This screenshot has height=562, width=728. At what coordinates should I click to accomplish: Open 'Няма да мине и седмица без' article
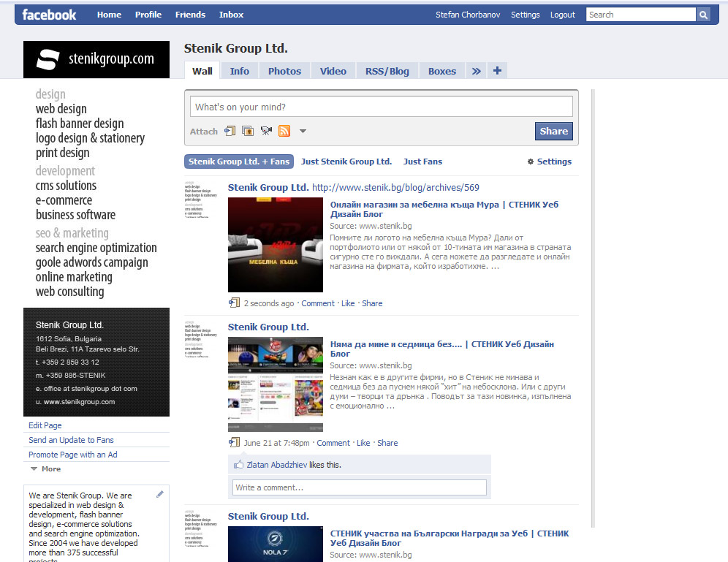(x=442, y=349)
